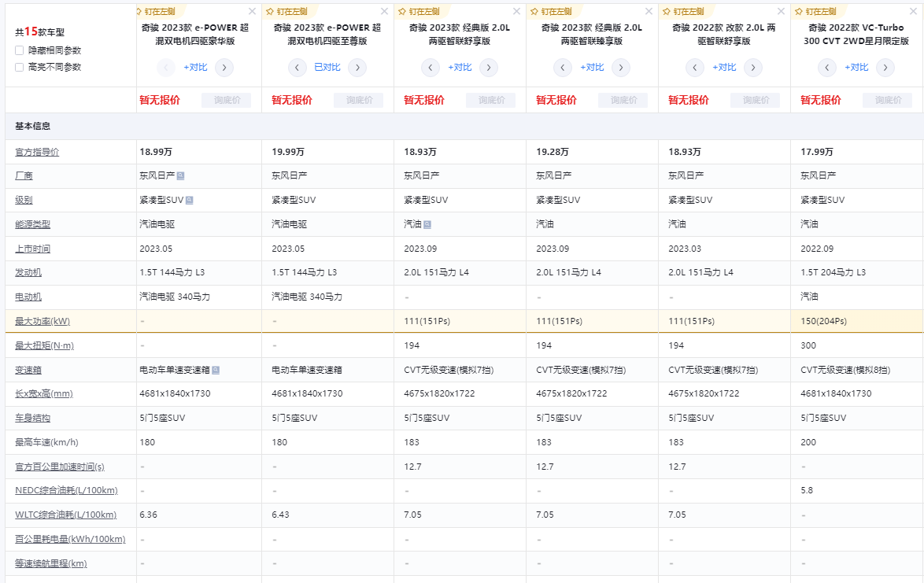
Task: Open the 变速箱 parameter link
Action: pos(28,370)
